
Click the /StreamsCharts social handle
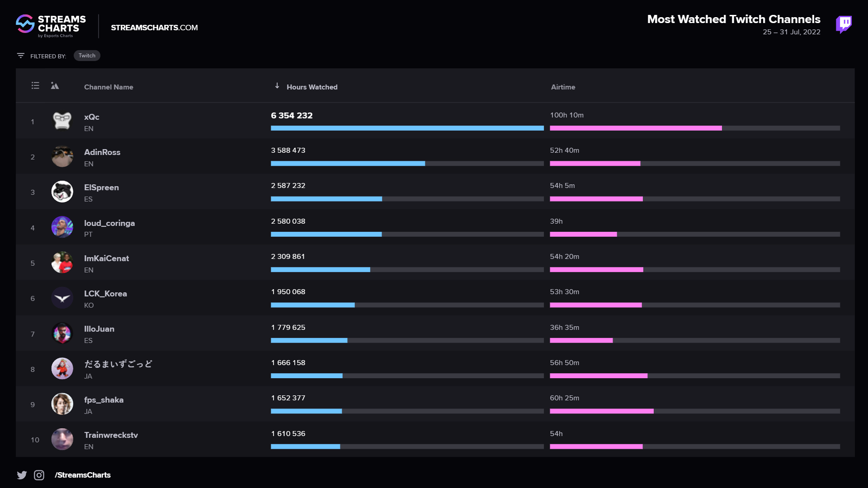click(83, 475)
